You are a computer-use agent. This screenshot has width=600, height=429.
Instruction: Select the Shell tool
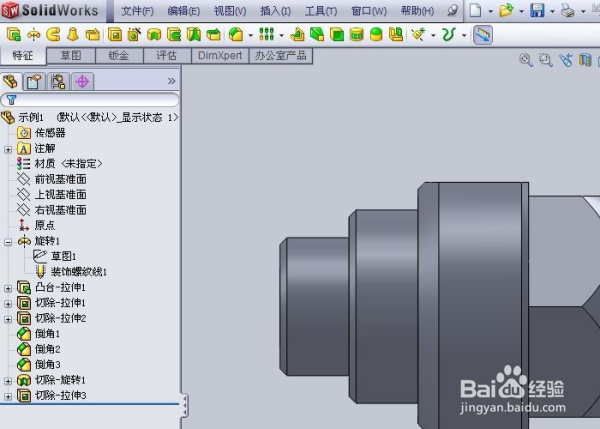tap(337, 35)
